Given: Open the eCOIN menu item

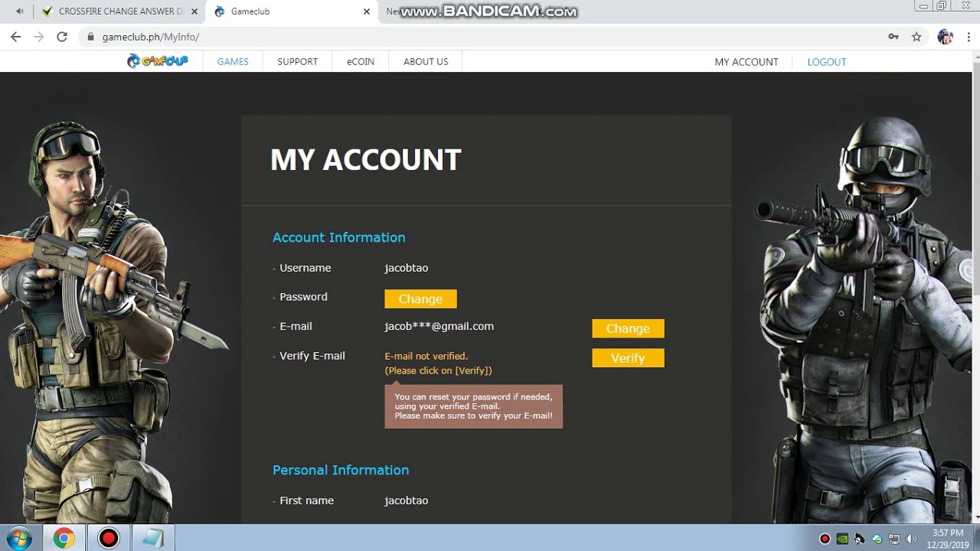Looking at the screenshot, I should pos(361,62).
